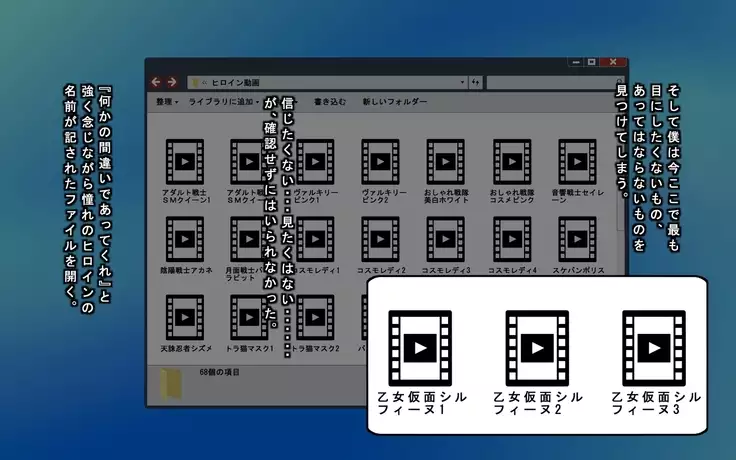
Task: Click the Forward navigation arrow
Action: (172, 82)
